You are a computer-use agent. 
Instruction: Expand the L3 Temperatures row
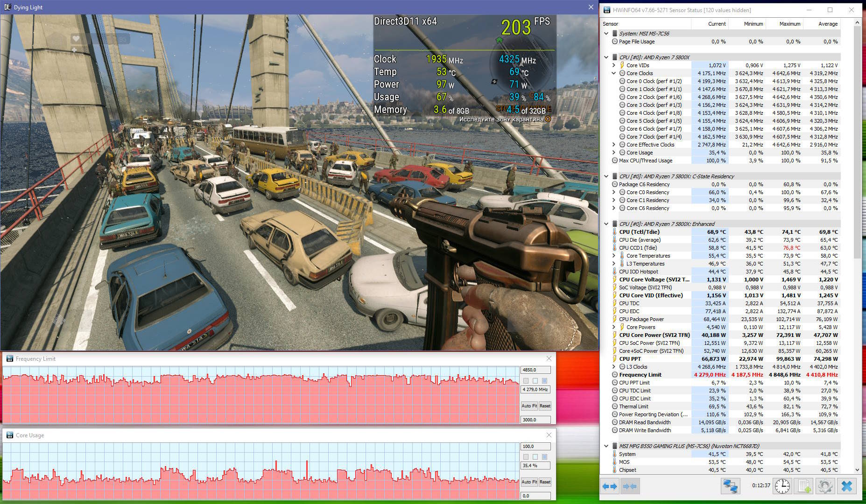(614, 264)
